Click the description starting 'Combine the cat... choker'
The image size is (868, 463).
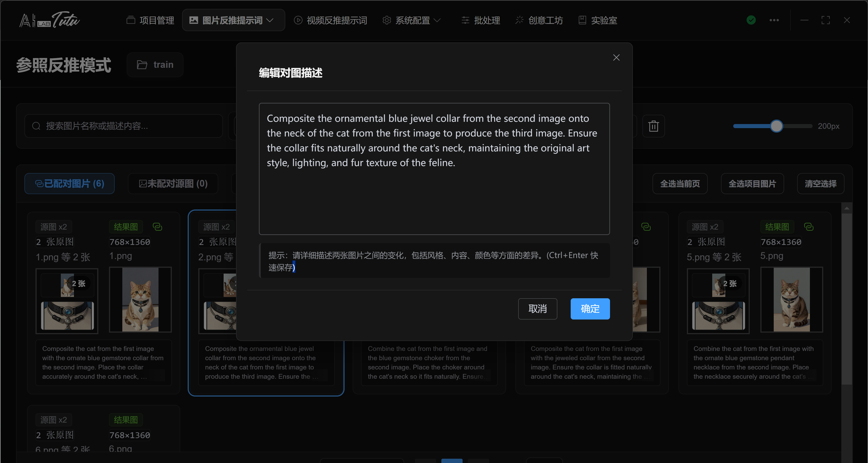click(x=429, y=362)
